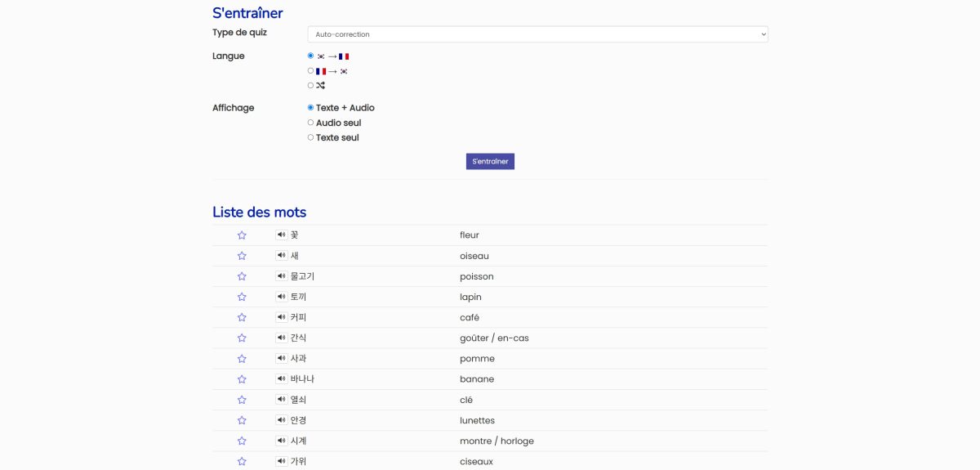The image size is (980, 470).
Task: Click the translation 'clé'
Action: pyautogui.click(x=466, y=400)
